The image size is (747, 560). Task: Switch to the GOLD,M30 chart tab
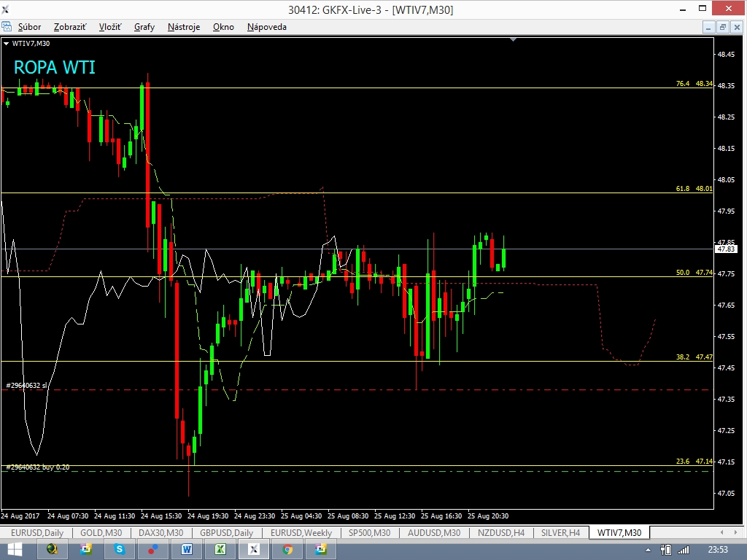[x=101, y=533]
